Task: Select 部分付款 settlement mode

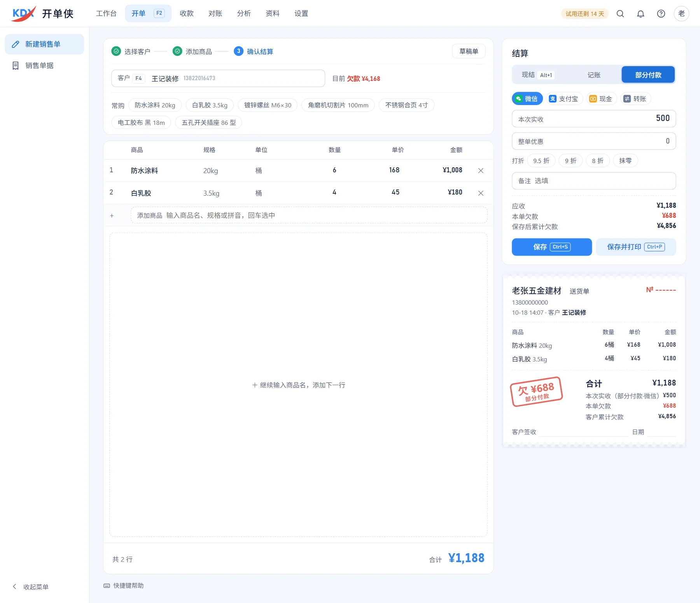Action: (648, 75)
